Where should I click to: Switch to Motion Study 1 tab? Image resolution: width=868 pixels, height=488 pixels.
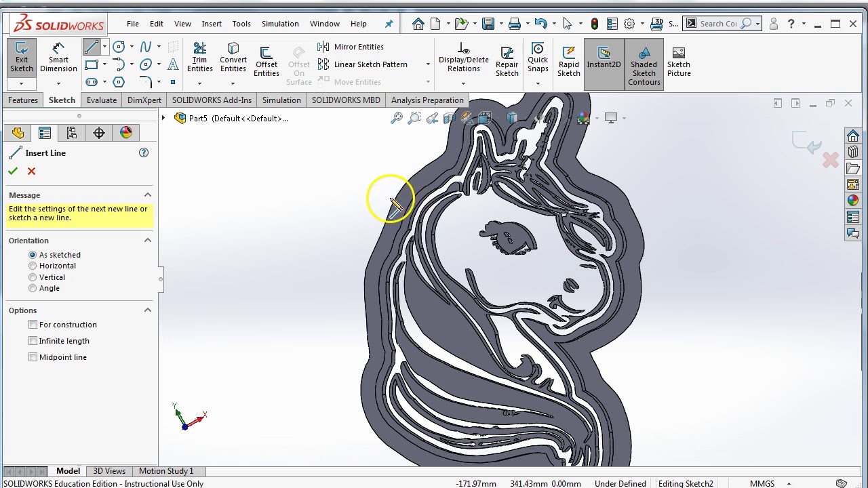[x=166, y=471]
